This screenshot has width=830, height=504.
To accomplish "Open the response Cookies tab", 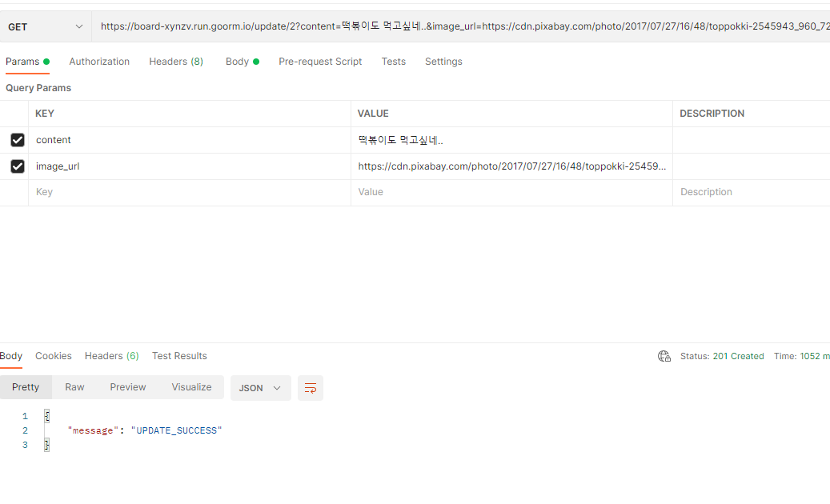I will 54,356.
